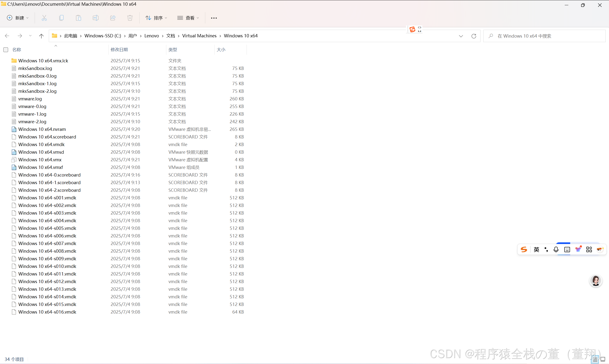Click the Cut scissors icon
This screenshot has height=364, width=609.
(x=44, y=18)
